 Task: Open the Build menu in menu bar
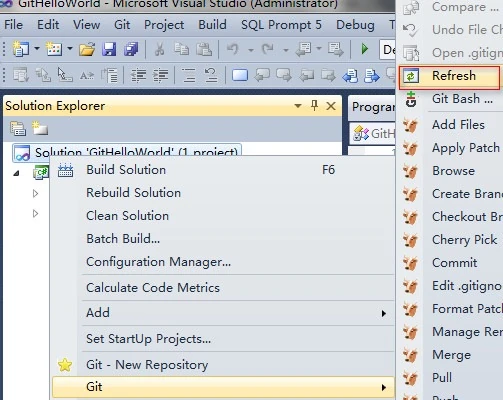(212, 25)
